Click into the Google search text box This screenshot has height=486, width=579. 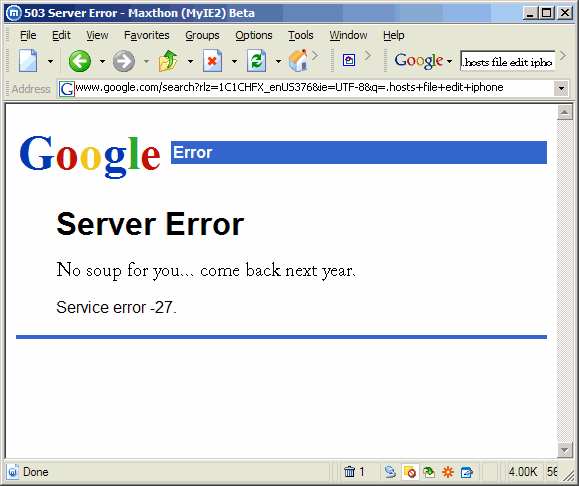click(507, 61)
